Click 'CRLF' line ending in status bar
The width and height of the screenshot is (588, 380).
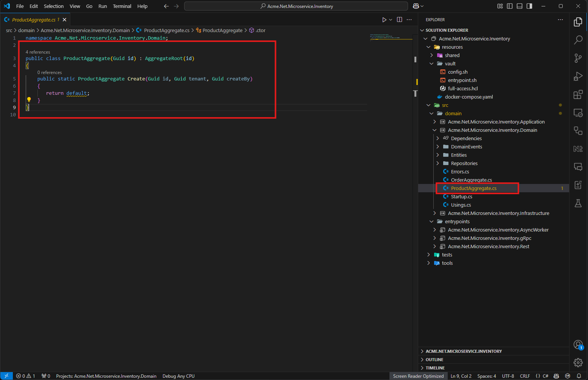point(525,376)
